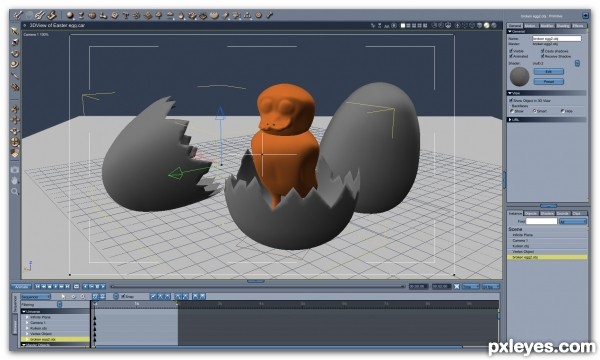Click the magnifier zoom icon in sequencer toolbar

click(83, 296)
